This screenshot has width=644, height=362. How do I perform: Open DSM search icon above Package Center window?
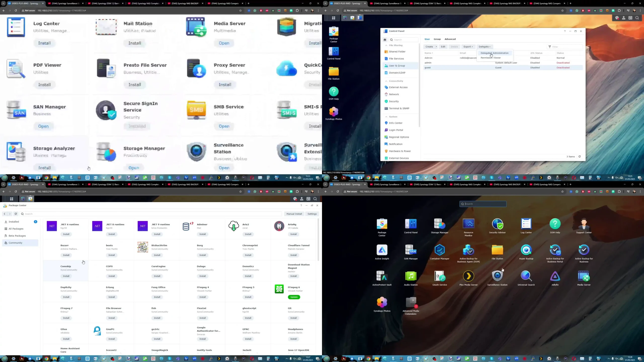coord(315,199)
